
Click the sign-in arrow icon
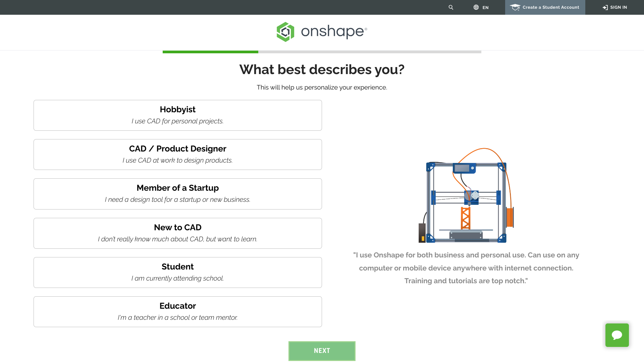tap(605, 7)
